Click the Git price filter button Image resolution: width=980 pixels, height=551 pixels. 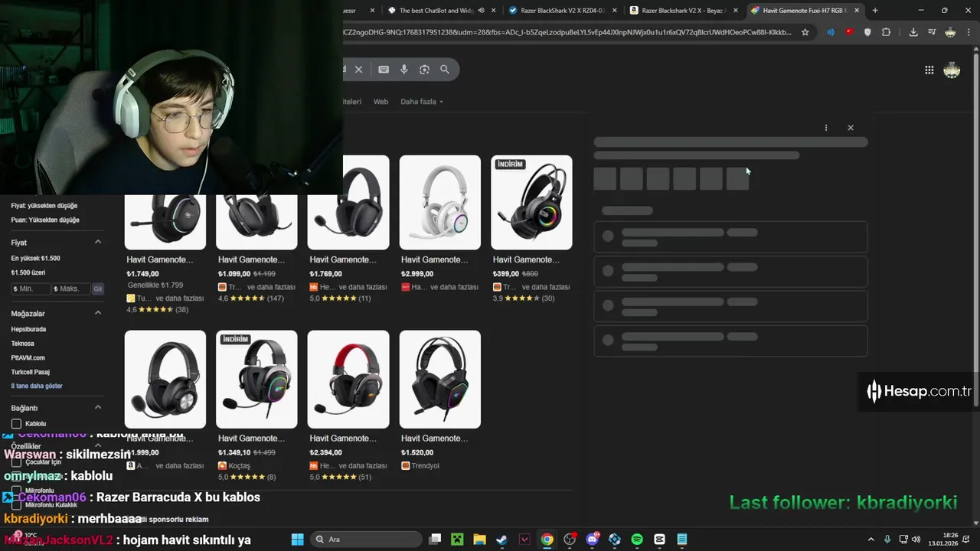coord(98,289)
